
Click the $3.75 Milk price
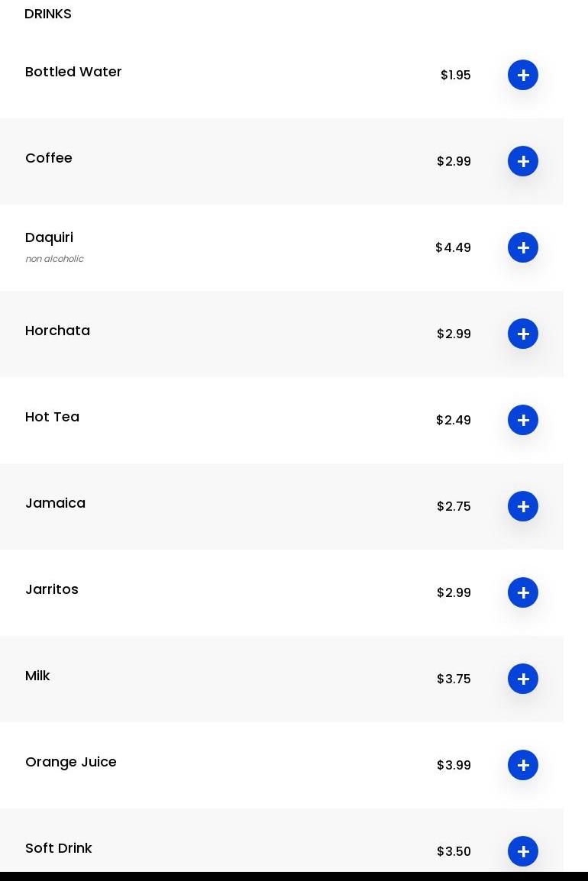coord(454,679)
